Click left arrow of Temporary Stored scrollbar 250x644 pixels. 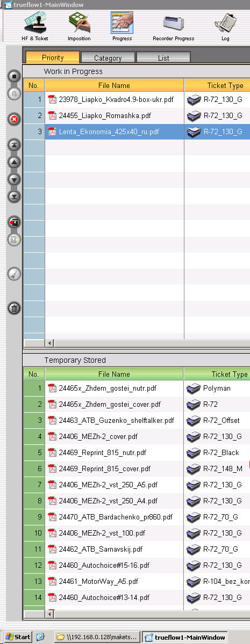pos(51,613)
